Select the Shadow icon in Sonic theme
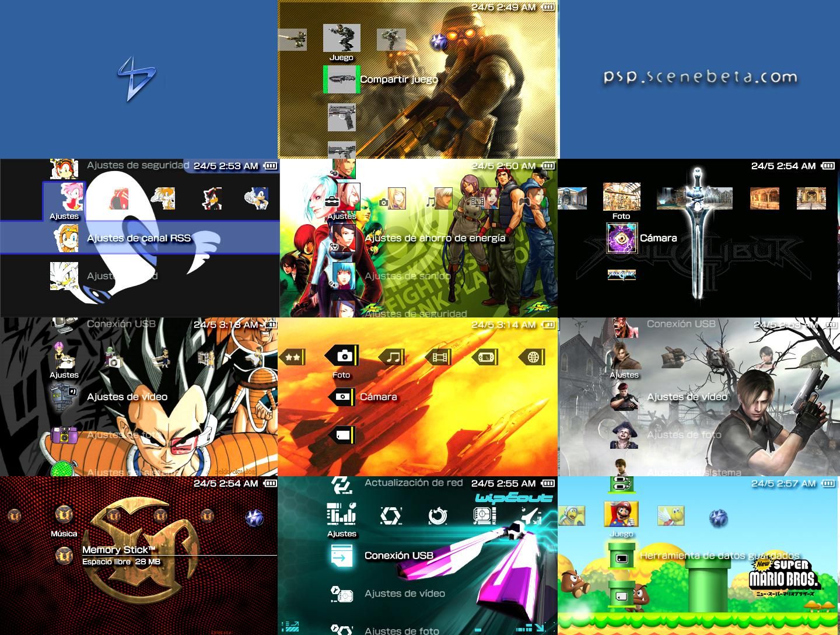The image size is (840, 635). click(211, 198)
